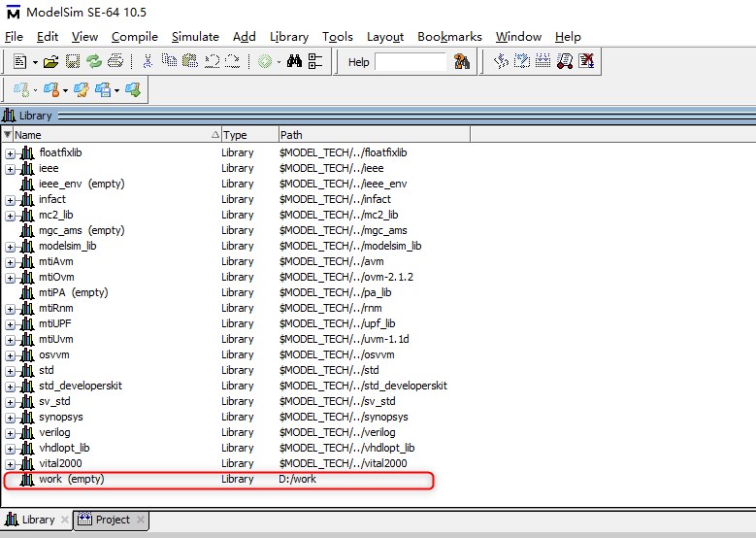Screen dimensions: 756x538
Task: Open the Compile menu
Action: pyautogui.click(x=134, y=37)
